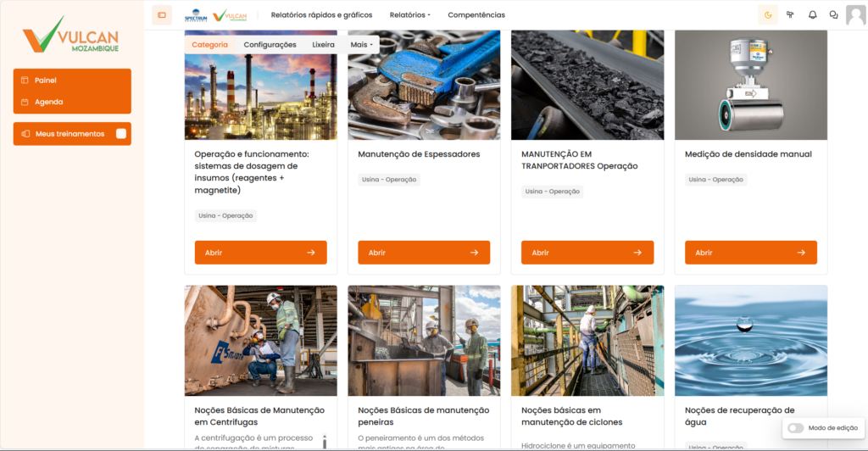Viewport: 868px width, 451px height.
Task: Click the Spectrum logo in the top bar
Action: point(196,15)
